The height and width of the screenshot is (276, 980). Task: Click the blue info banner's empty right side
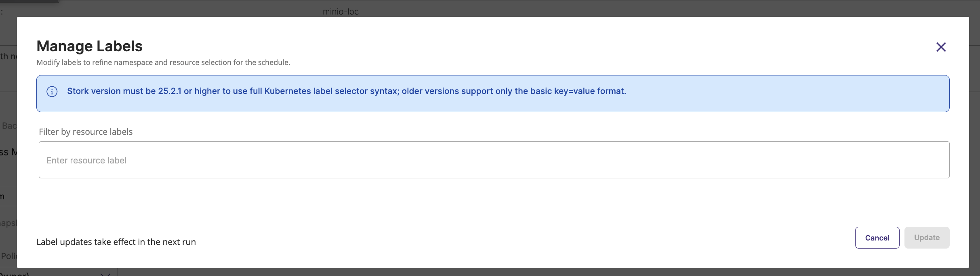click(x=788, y=94)
